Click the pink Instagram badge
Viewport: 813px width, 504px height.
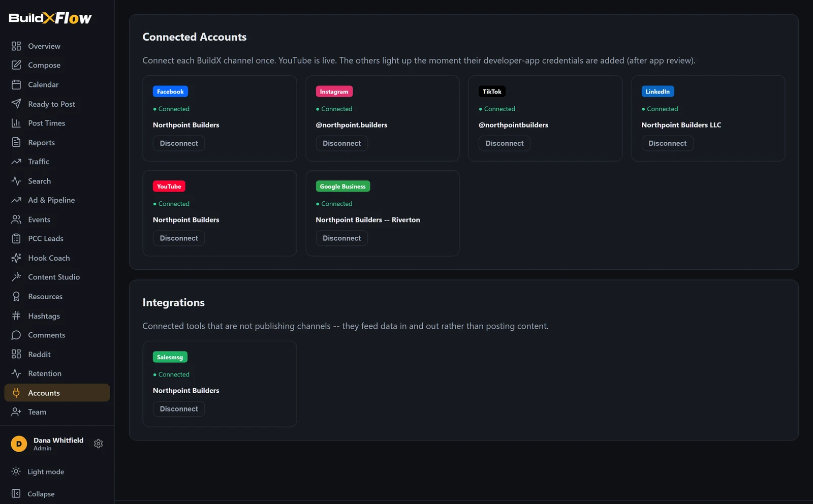[334, 91]
